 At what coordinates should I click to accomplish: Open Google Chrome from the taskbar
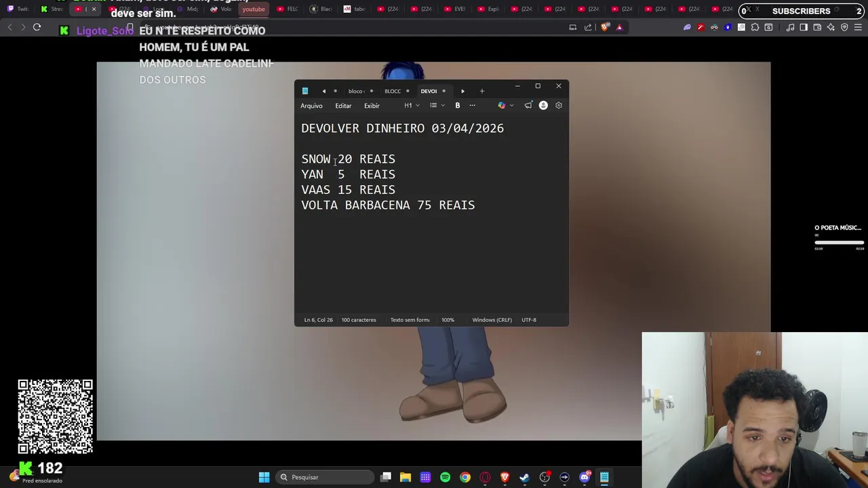point(465,477)
